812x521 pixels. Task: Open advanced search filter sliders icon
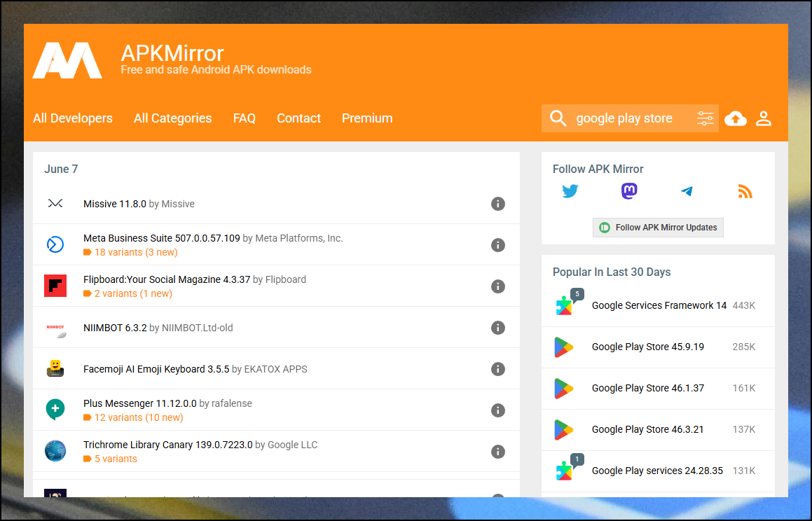[705, 118]
